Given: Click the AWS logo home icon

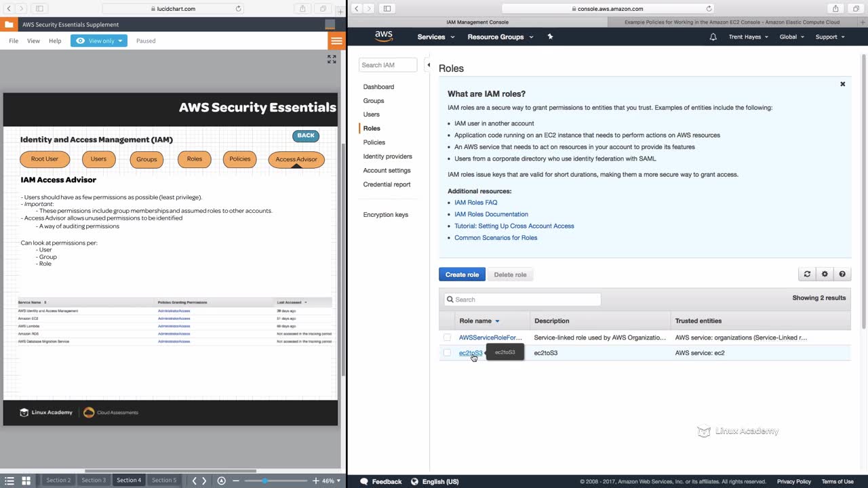Looking at the screenshot, I should [x=384, y=37].
